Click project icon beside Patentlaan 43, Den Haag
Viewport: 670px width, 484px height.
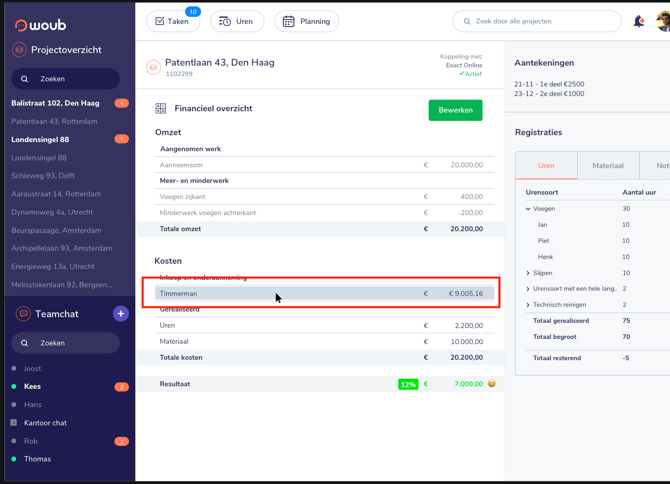tap(153, 67)
